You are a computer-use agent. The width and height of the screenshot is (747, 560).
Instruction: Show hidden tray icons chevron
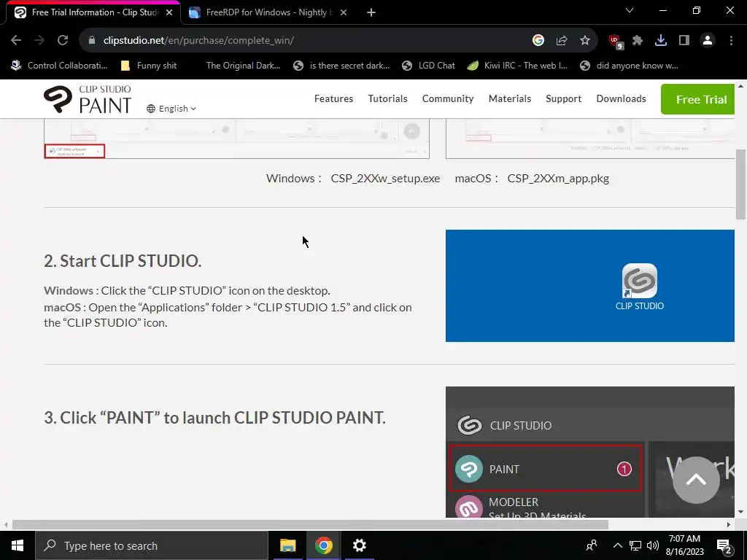point(617,545)
